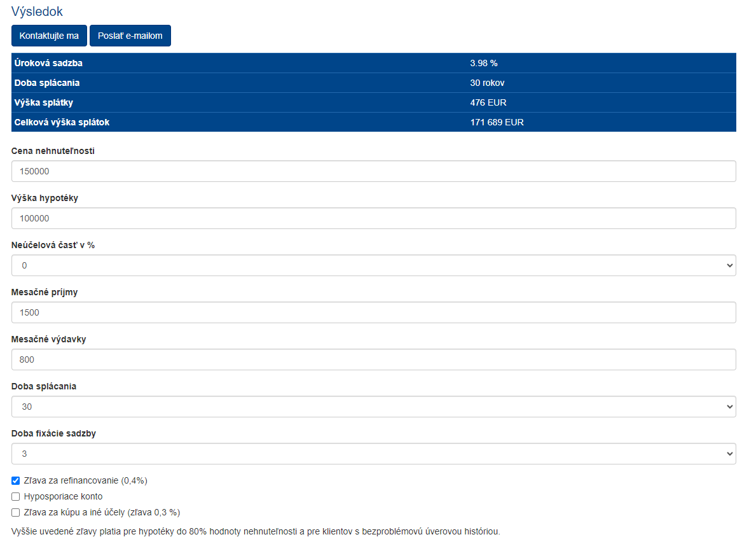Image resolution: width=756 pixels, height=544 pixels.
Task: Expand the Doba splácania select box
Action: coord(373,407)
